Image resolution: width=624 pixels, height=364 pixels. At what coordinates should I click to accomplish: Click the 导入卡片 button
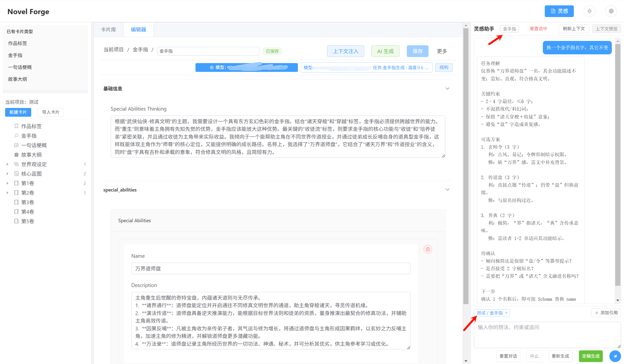[x=51, y=112]
